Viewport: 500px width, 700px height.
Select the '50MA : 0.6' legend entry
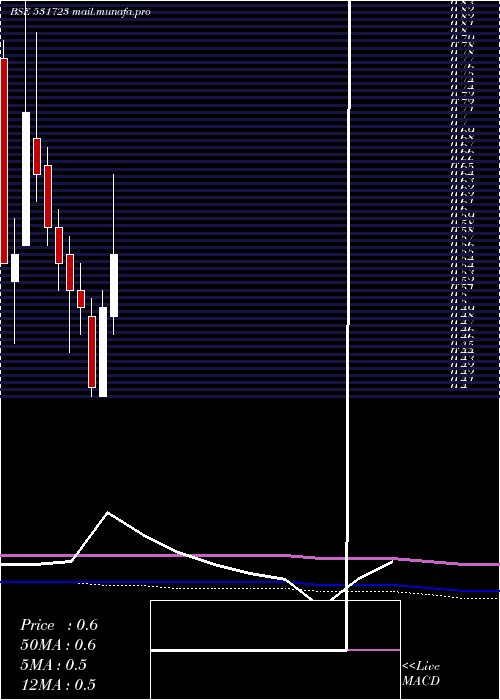pos(58,645)
